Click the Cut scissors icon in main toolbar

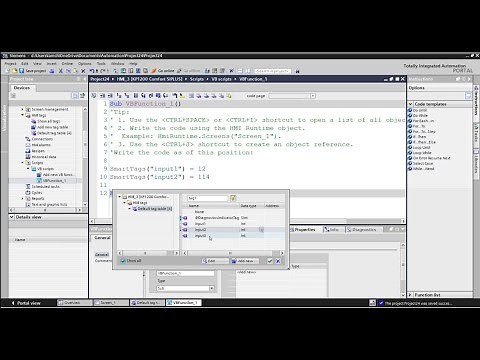61,71
